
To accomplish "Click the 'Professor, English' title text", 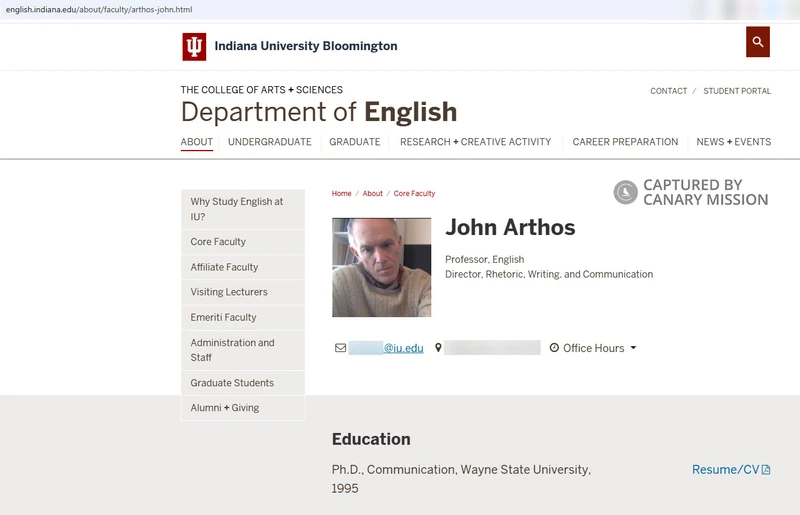I will (x=485, y=259).
